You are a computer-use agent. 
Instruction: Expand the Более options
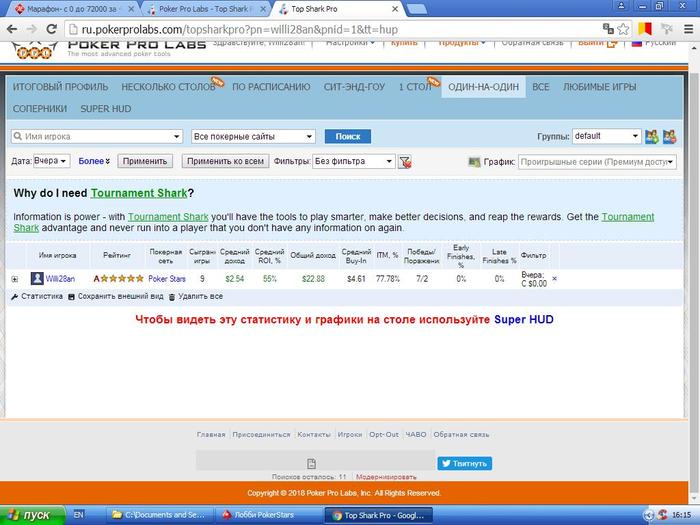point(94,161)
